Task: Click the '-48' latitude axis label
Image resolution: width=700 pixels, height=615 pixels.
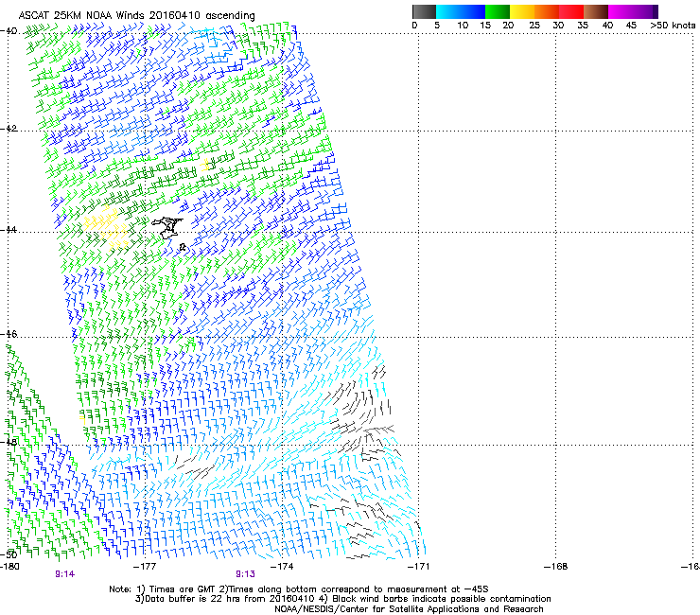Action: point(9,442)
